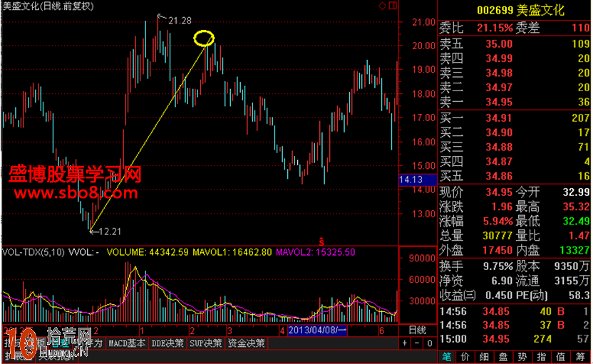Click the 最低 value 32.49

click(x=576, y=221)
